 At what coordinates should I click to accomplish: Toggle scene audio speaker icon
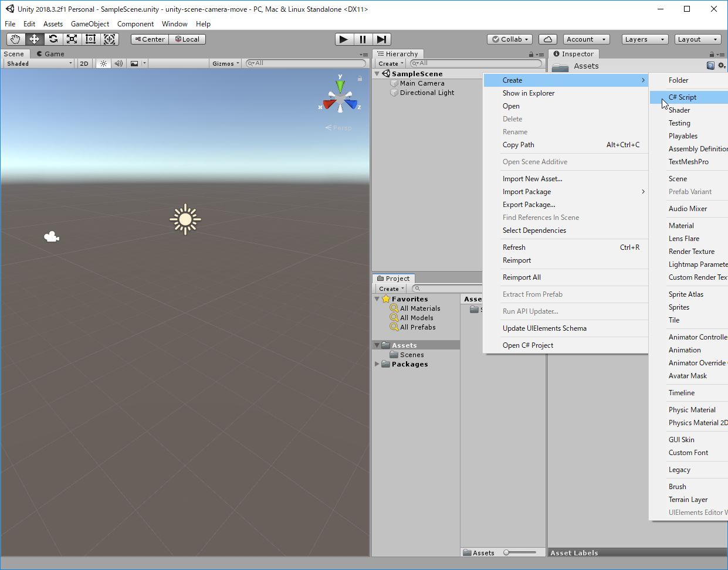coord(118,63)
